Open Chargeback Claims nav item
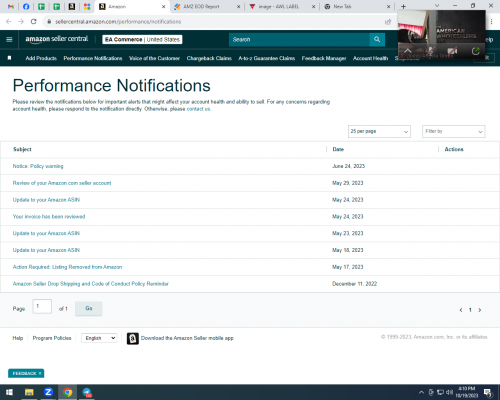Image resolution: width=500 pixels, height=400 pixels. click(209, 58)
